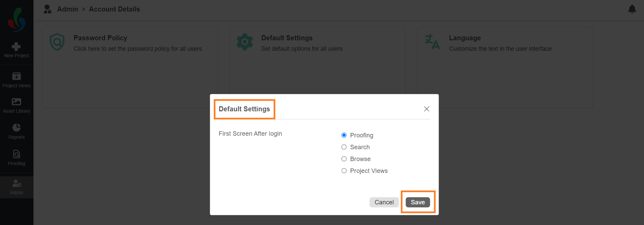Click the Language translate icon
The height and width of the screenshot is (225, 644).
[432, 42]
